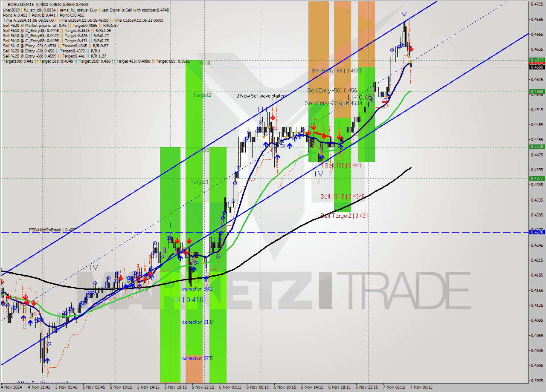Click the 'FSB-HighToBreak | 0.427' label
The image size is (546, 392).
[52, 230]
